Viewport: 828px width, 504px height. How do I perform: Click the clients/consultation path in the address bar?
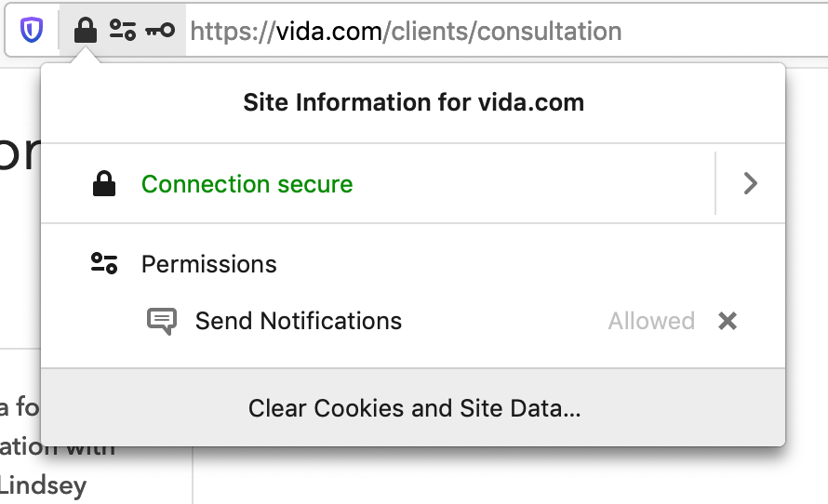click(x=506, y=31)
